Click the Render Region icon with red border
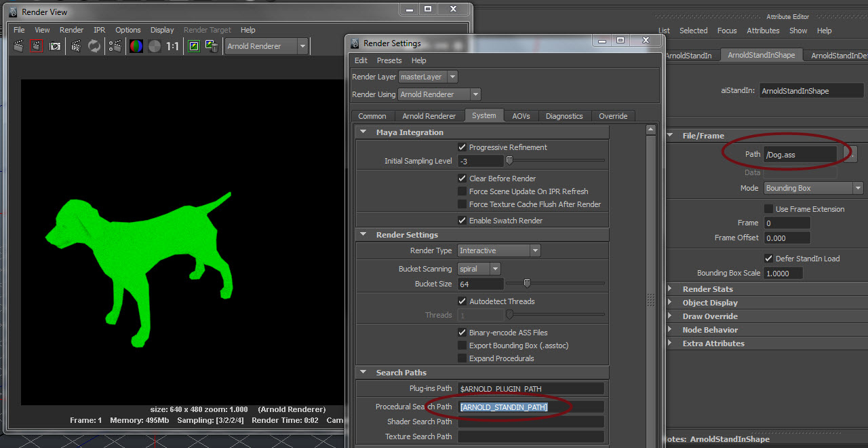The width and height of the screenshot is (868, 448). click(37, 46)
